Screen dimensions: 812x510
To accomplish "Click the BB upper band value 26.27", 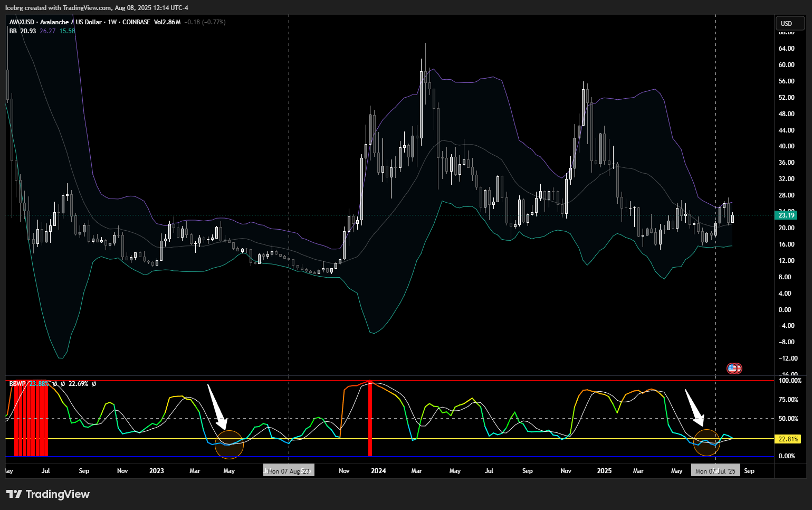I will click(x=47, y=31).
